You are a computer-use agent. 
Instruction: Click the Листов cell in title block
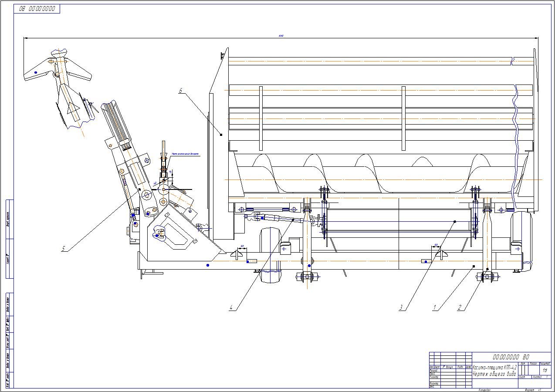tap(537, 377)
